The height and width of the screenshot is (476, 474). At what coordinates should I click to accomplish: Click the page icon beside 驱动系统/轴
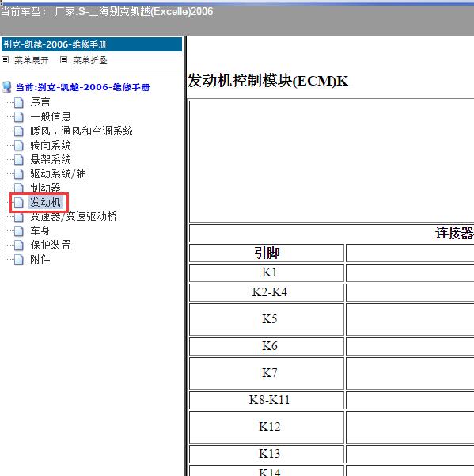coord(19,173)
